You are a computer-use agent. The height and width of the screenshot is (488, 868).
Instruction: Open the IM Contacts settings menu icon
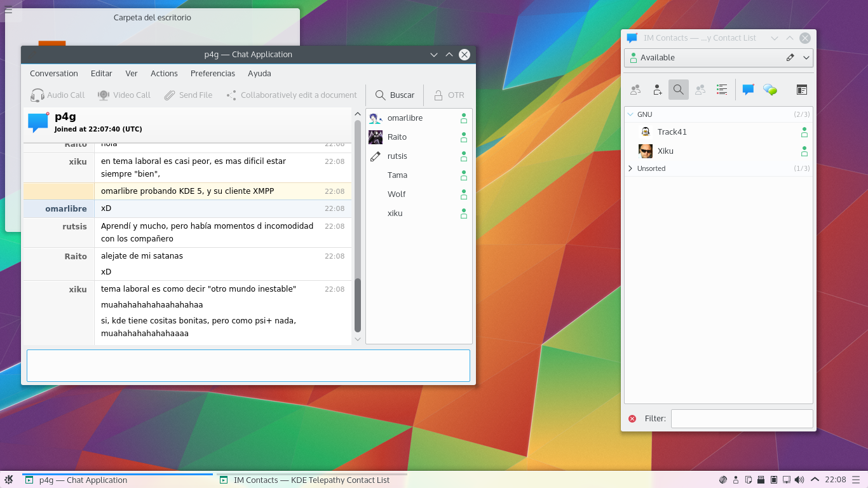802,90
